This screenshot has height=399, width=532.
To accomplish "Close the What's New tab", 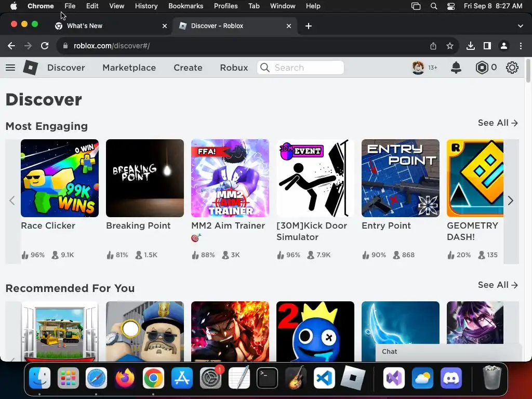I will coord(165,26).
